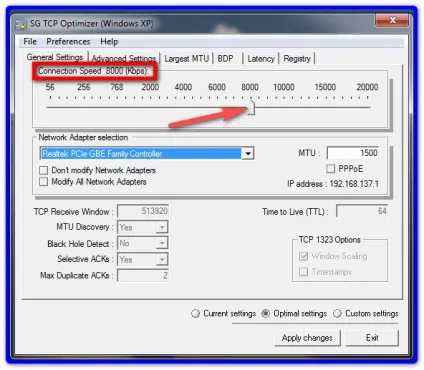Switch to the Advanced Settings tab
Image resolution: width=424 pixels, height=370 pixels.
click(124, 59)
